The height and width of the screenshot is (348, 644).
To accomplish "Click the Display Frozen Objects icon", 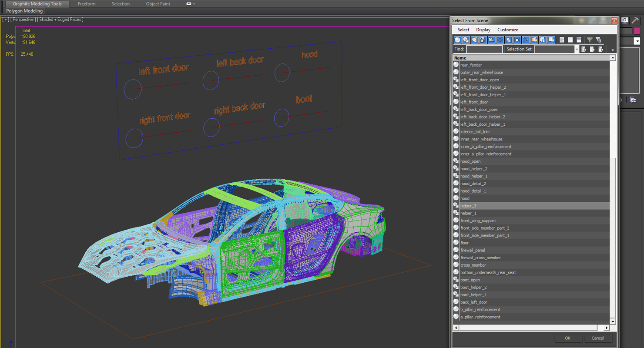I will tap(543, 40).
